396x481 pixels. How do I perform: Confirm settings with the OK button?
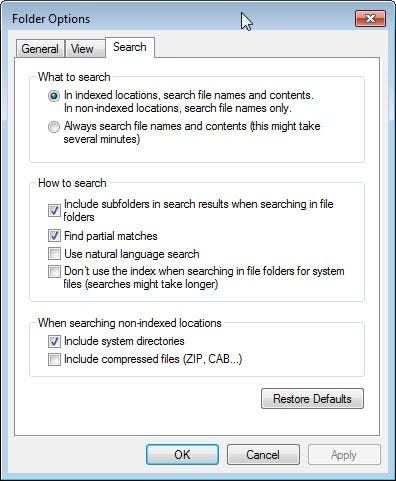pos(182,455)
